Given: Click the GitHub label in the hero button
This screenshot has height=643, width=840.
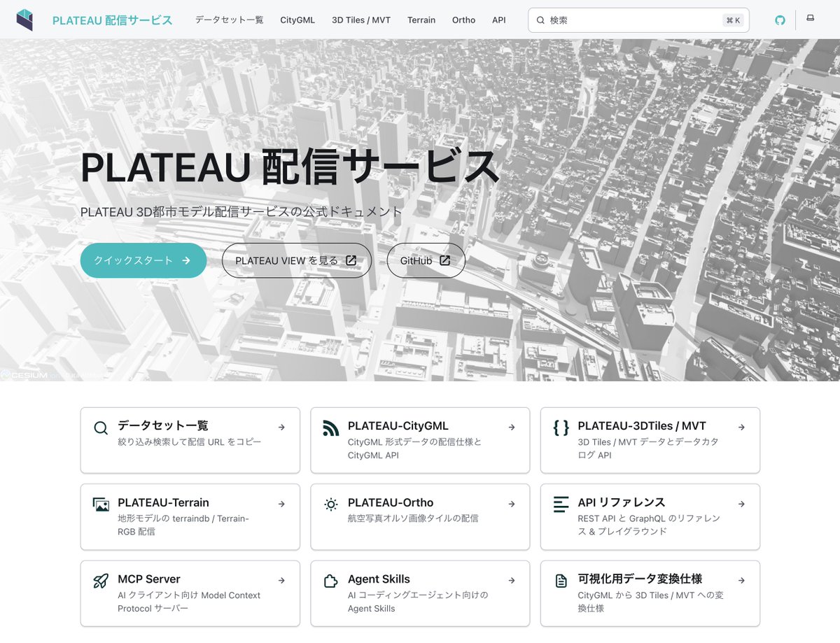Looking at the screenshot, I should click(x=416, y=260).
